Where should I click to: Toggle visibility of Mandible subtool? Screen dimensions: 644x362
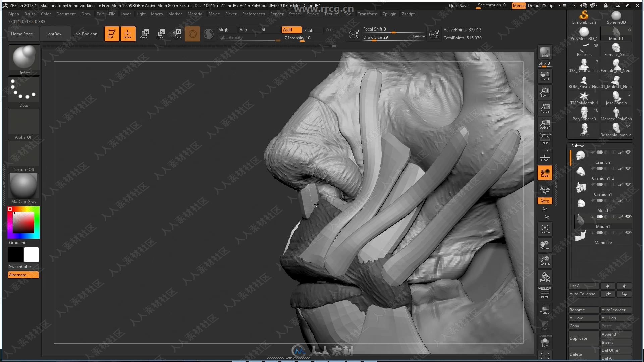pos(628,233)
